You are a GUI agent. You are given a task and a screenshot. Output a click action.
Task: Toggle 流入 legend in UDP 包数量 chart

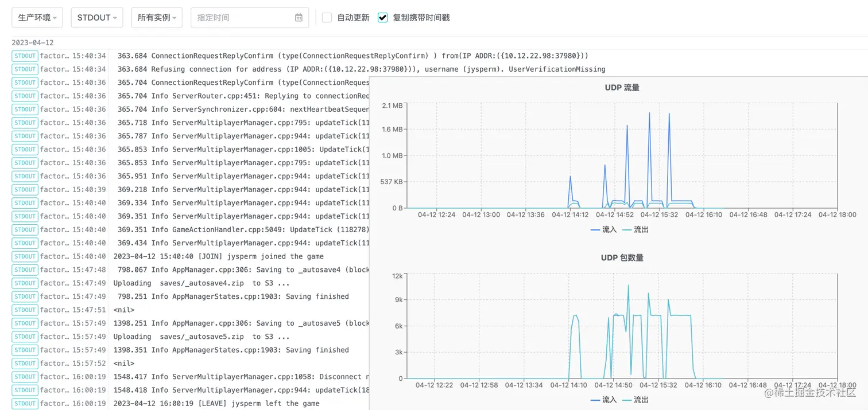click(603, 400)
